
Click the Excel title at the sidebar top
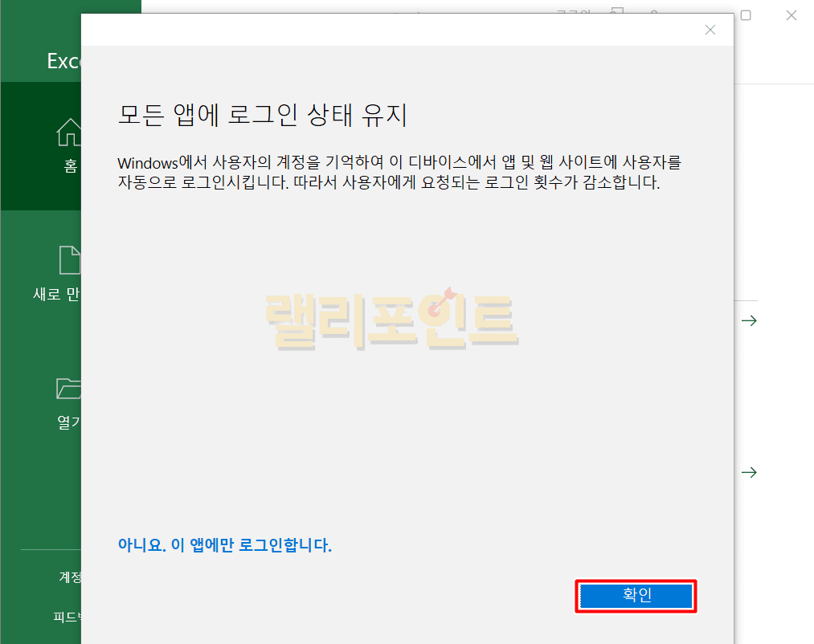(x=64, y=61)
